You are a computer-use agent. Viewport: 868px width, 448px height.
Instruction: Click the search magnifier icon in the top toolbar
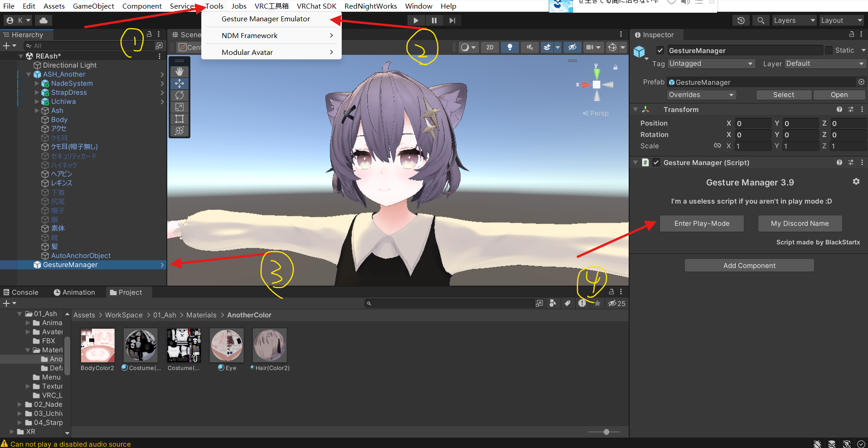click(x=761, y=20)
